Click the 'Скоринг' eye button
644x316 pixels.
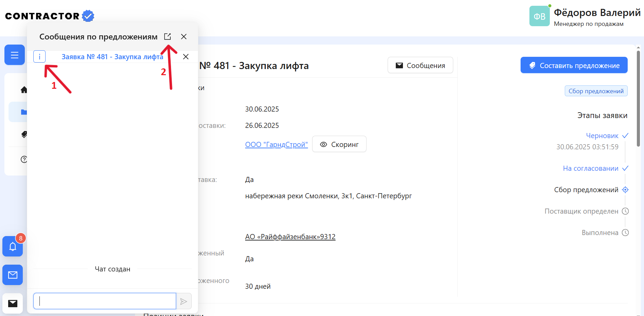[339, 144]
